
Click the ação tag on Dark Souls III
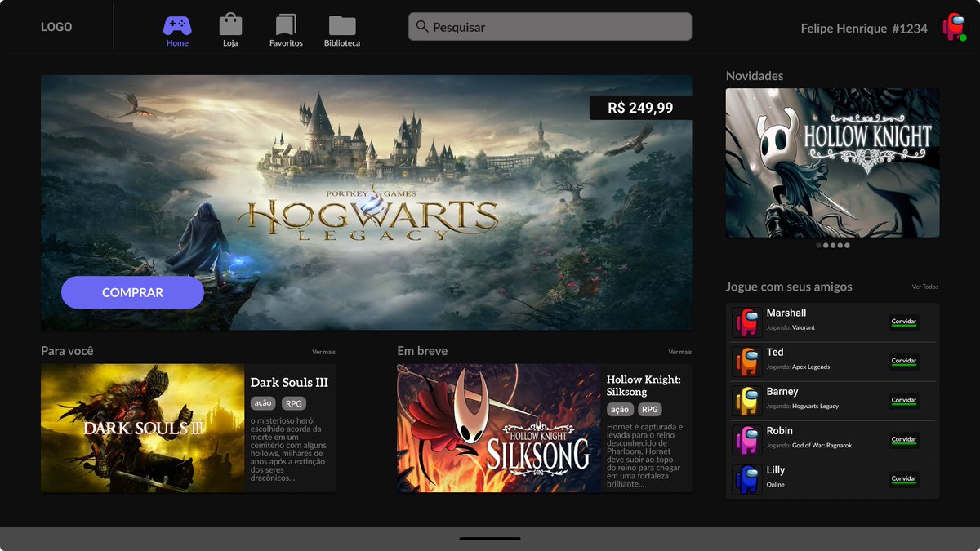coord(263,403)
